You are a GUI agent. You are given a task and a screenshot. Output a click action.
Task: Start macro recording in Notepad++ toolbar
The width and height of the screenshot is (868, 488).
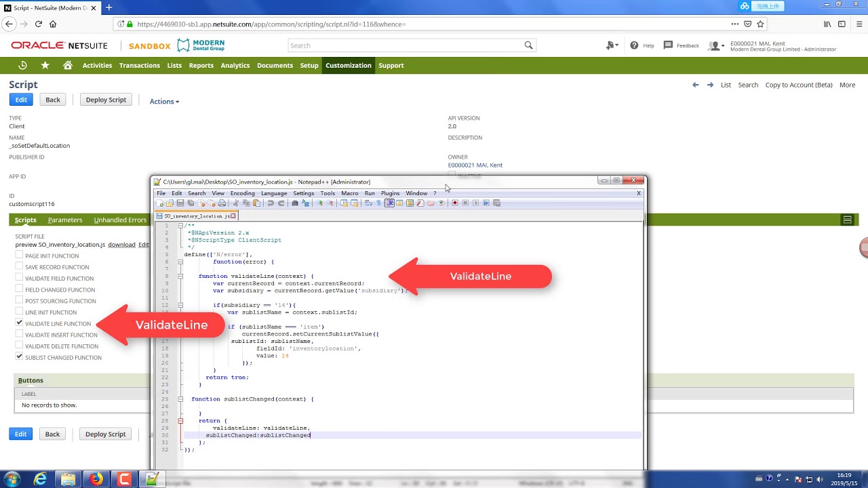coord(455,203)
